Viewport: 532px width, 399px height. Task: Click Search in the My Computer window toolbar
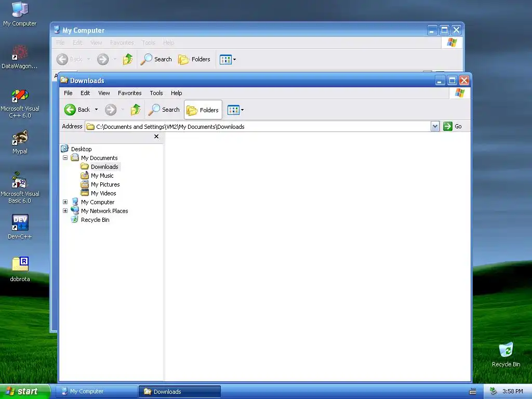[156, 59]
